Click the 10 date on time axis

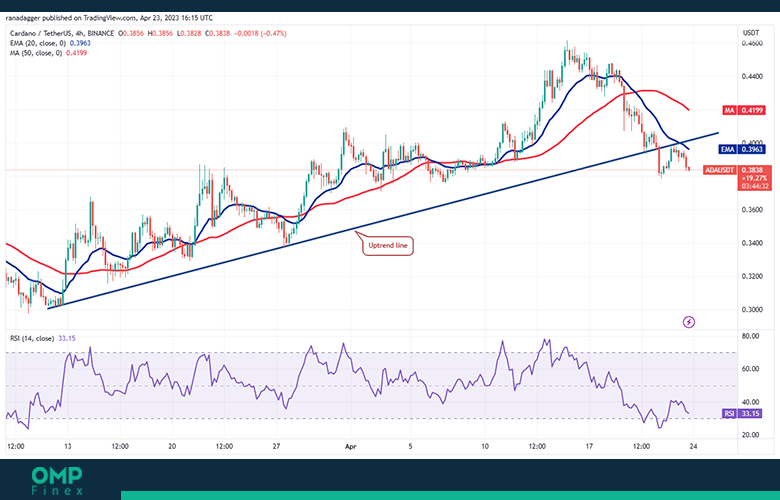pyautogui.click(x=485, y=446)
